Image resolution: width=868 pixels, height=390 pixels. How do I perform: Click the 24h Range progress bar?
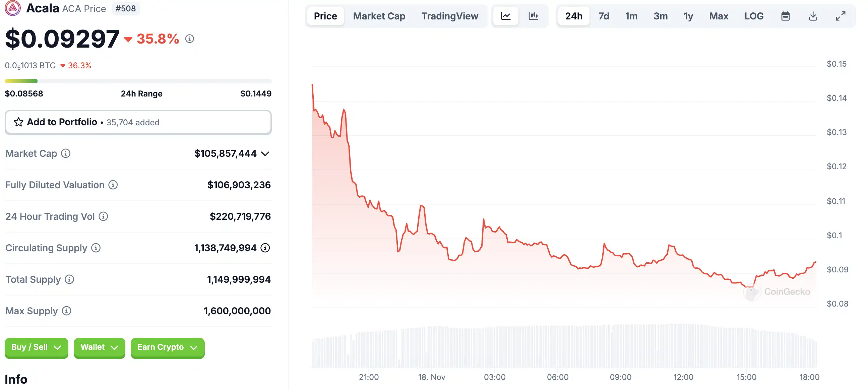[138, 81]
